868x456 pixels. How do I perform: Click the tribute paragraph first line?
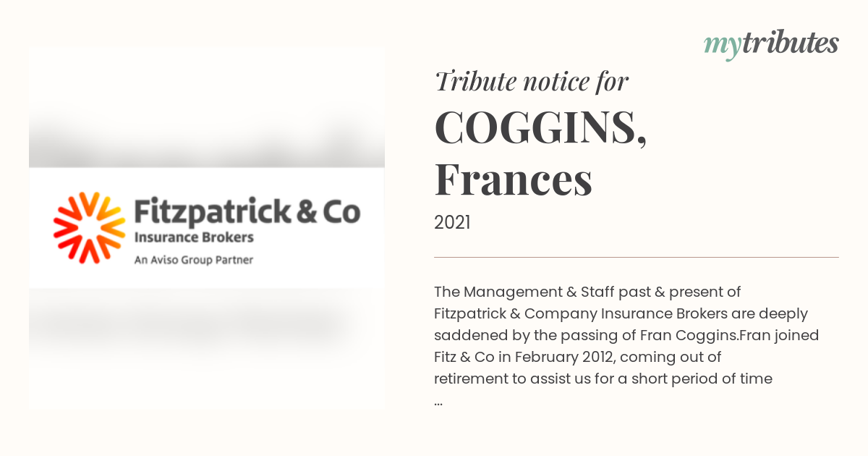589,292
